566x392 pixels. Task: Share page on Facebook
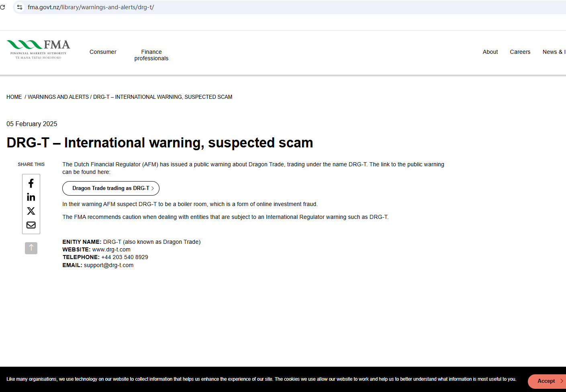[x=31, y=184]
